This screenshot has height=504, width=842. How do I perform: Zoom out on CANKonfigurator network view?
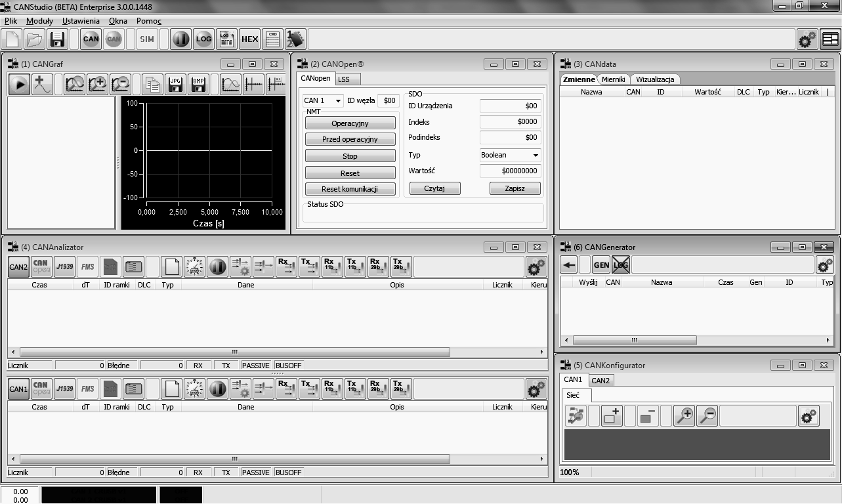pyautogui.click(x=707, y=415)
